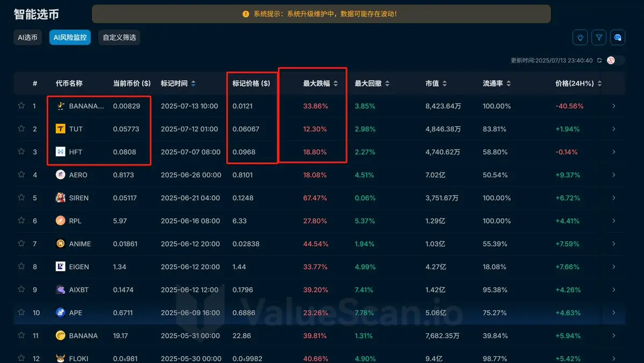Star the HFT row as favorite
The height and width of the screenshot is (363, 644).
[21, 151]
